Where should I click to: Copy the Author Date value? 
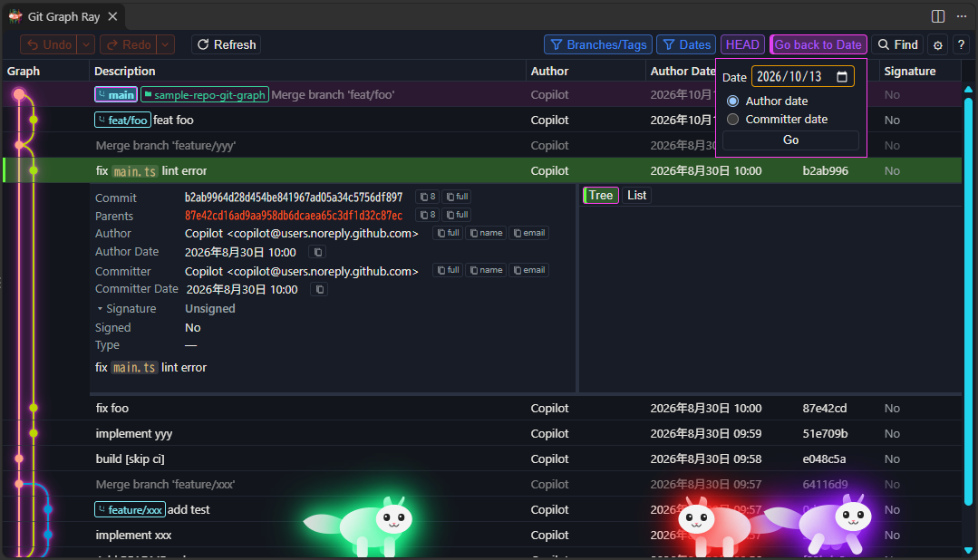(318, 252)
